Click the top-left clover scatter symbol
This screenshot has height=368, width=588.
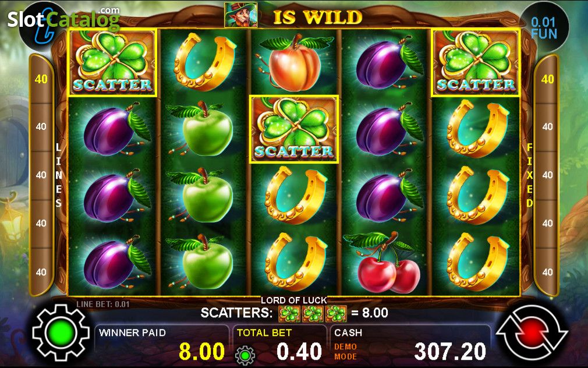pos(112,63)
